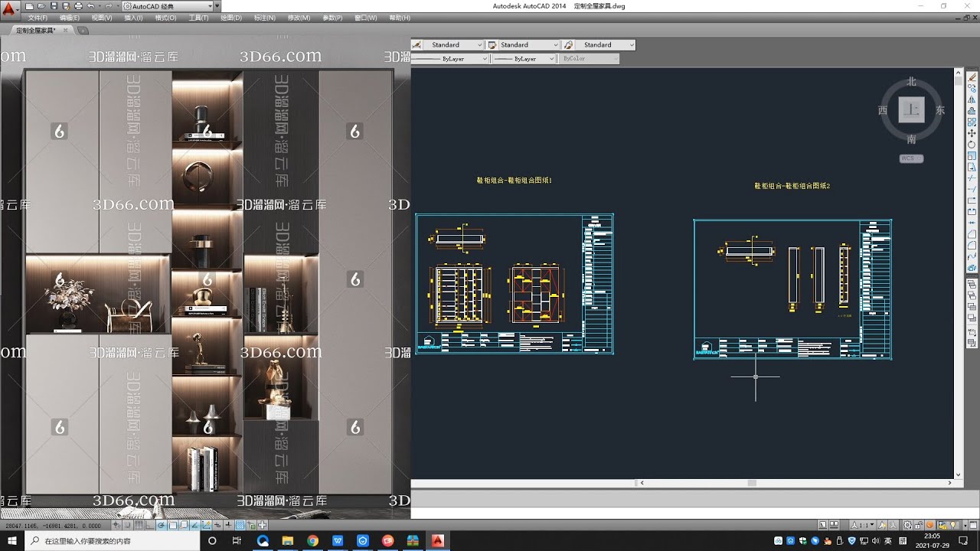Toggle 3D object snap in status bar
Image resolution: width=980 pixels, height=551 pixels.
point(184,525)
